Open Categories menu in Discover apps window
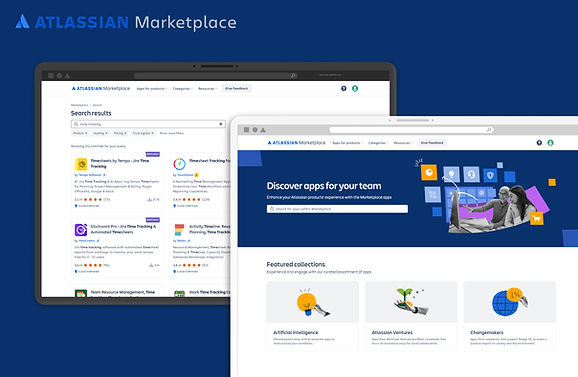 click(x=378, y=143)
